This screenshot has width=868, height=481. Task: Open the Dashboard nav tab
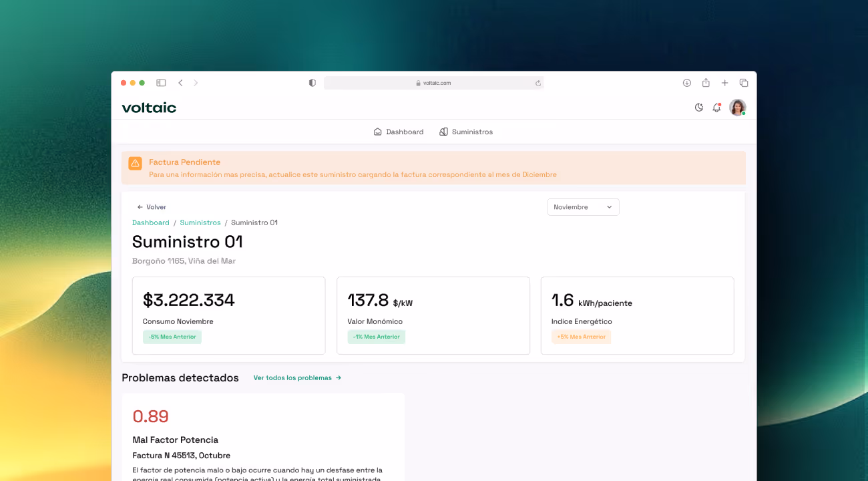[399, 132]
